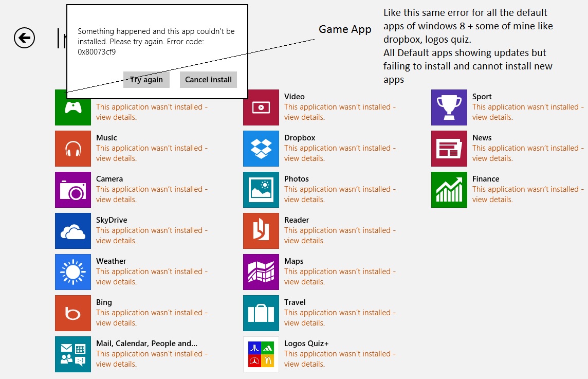The width and height of the screenshot is (588, 379).
Task: Select the Logos Quiz+ tile
Action: (x=261, y=354)
